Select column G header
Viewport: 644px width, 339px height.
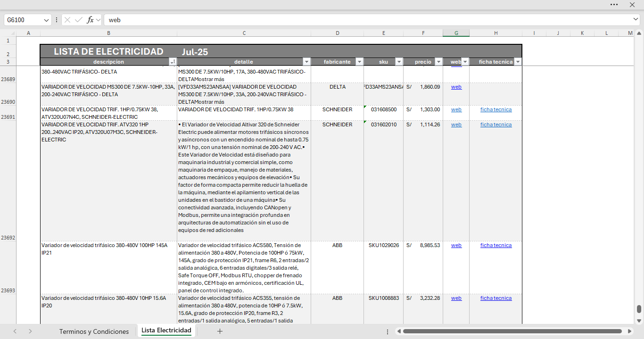pyautogui.click(x=456, y=33)
